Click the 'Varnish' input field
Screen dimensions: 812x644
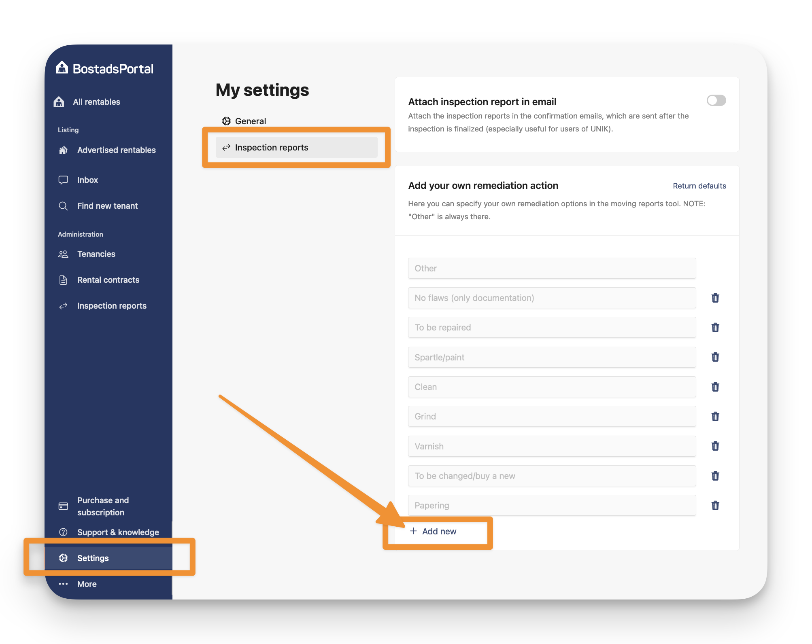click(552, 446)
